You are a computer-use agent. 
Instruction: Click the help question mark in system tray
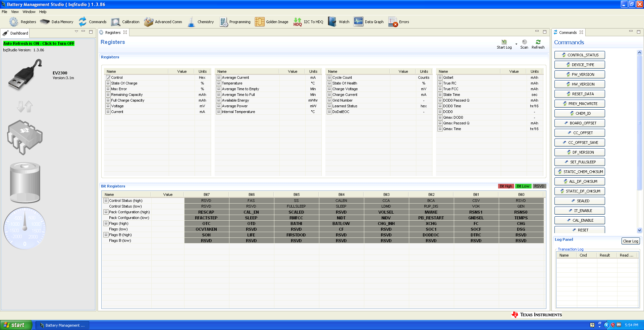point(592,325)
